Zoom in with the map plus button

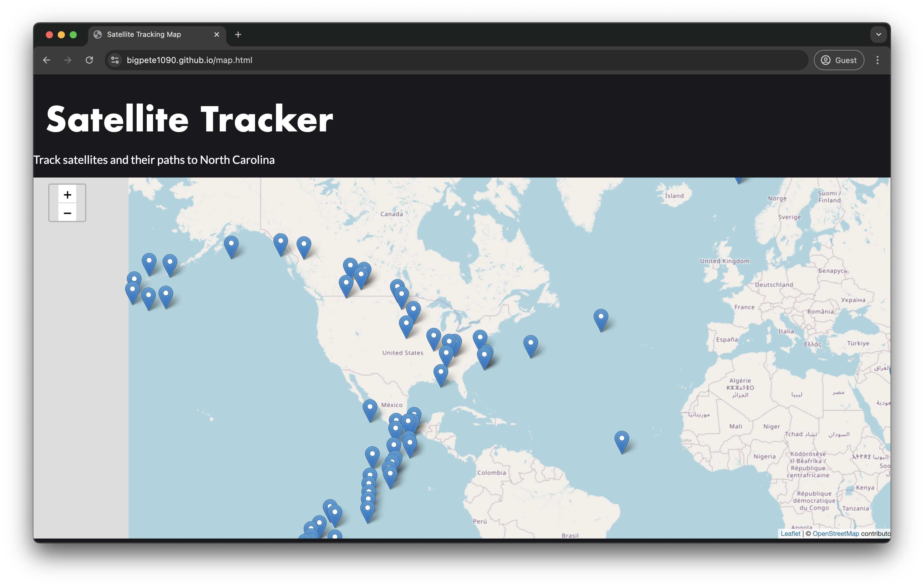(67, 195)
